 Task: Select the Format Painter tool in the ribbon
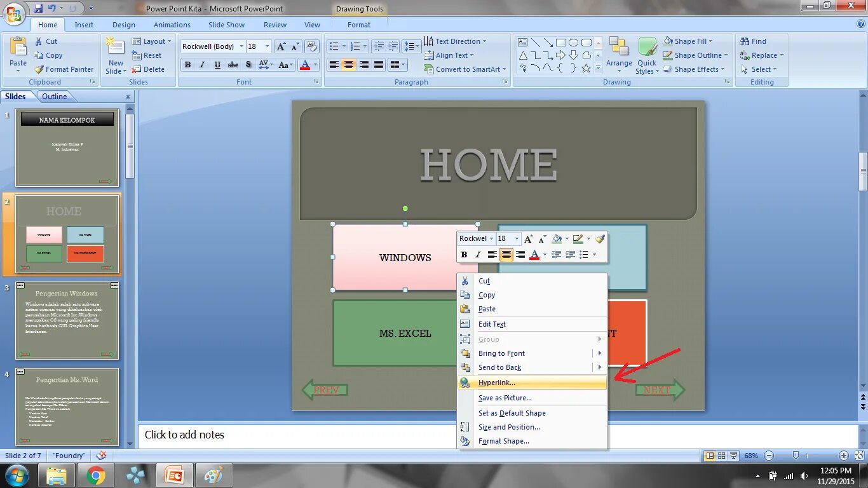coord(64,69)
